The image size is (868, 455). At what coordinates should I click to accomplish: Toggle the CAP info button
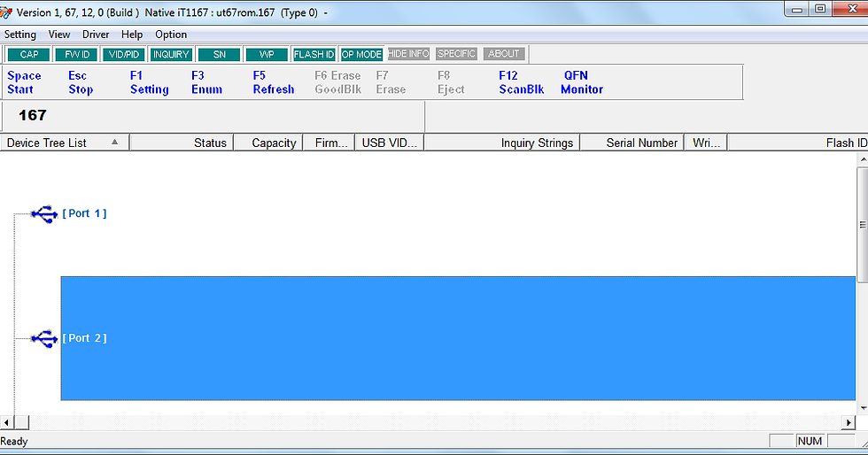tap(28, 54)
